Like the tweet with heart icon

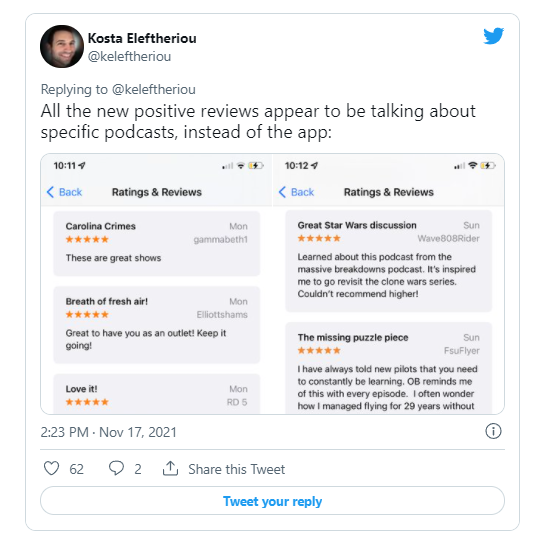[x=51, y=468]
